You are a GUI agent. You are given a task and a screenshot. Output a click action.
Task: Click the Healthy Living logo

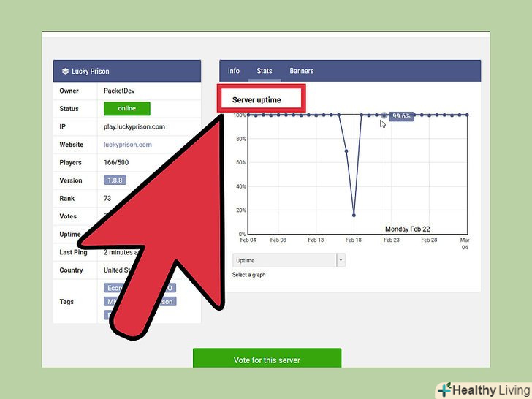click(484, 390)
